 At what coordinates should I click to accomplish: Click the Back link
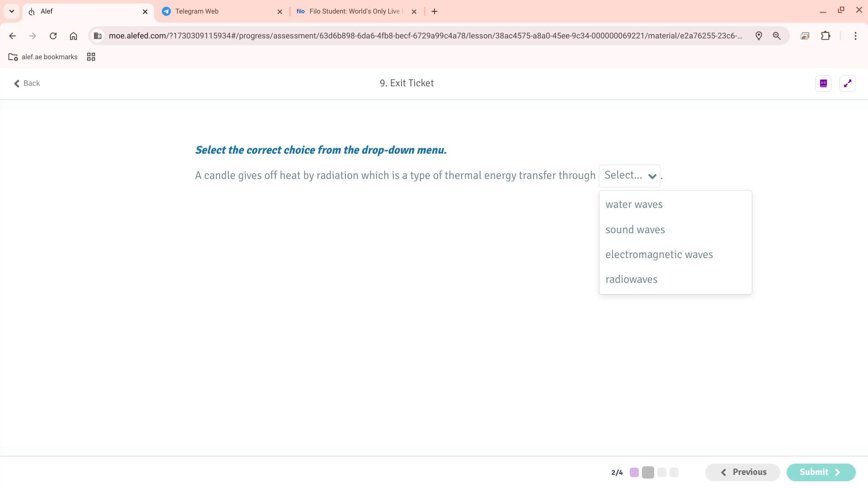27,83
